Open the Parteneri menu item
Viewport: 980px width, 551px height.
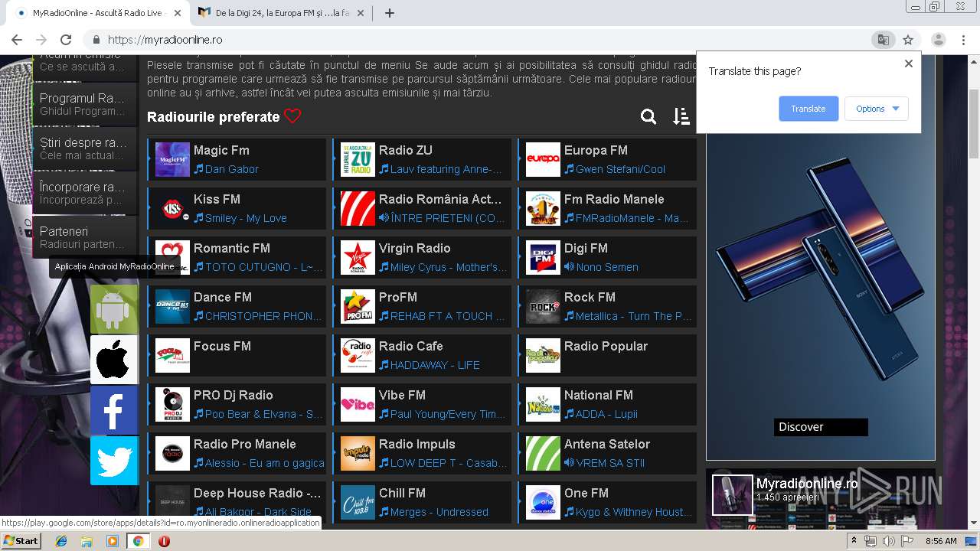85,237
